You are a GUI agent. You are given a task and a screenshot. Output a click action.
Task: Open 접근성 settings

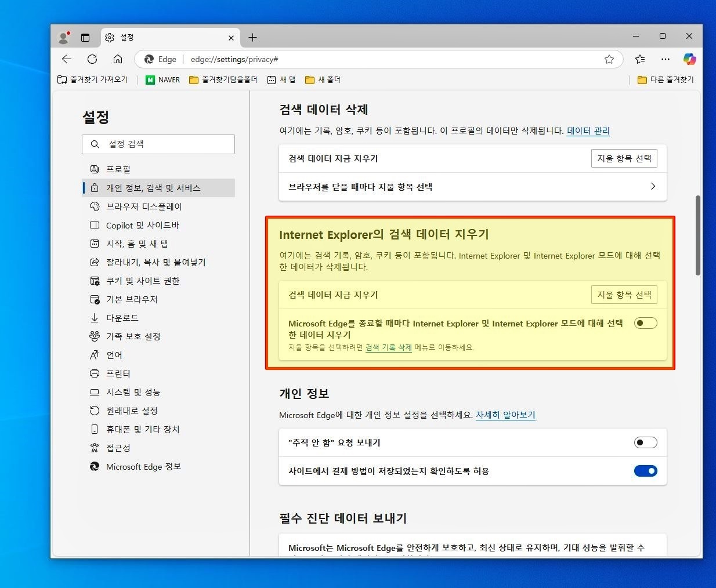(x=158, y=448)
